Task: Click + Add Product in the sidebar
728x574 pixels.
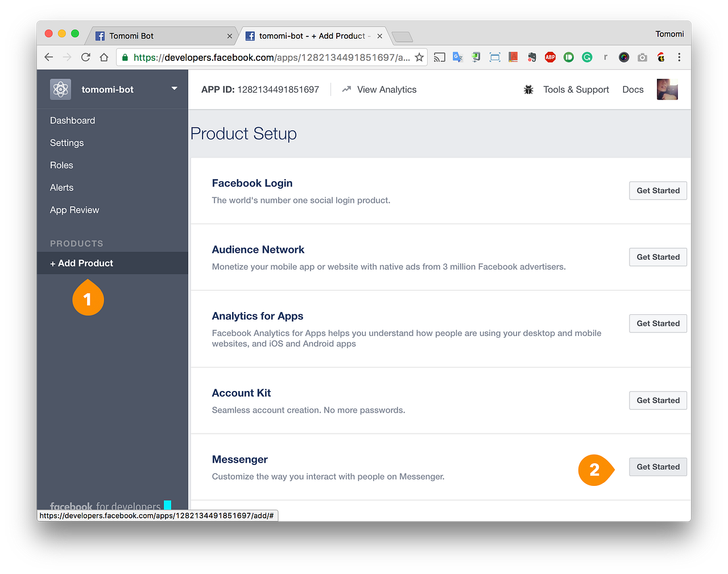Action: click(82, 263)
